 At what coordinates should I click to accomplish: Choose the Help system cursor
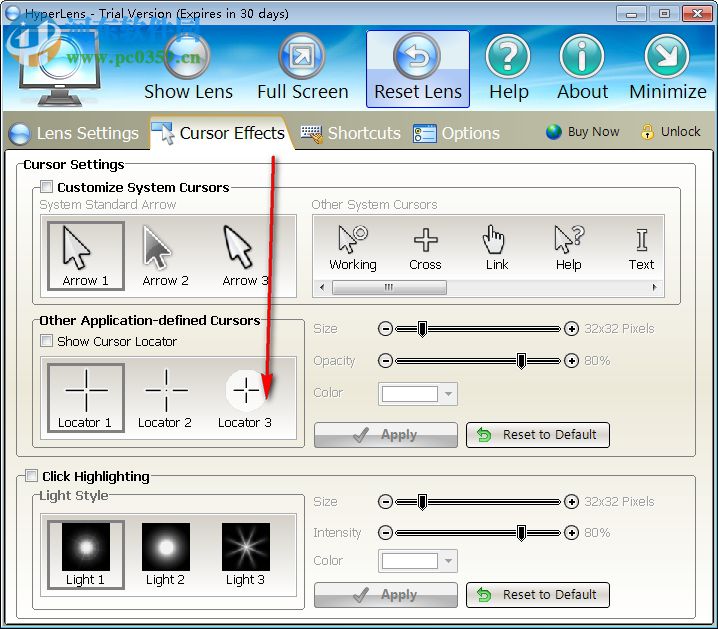click(569, 248)
